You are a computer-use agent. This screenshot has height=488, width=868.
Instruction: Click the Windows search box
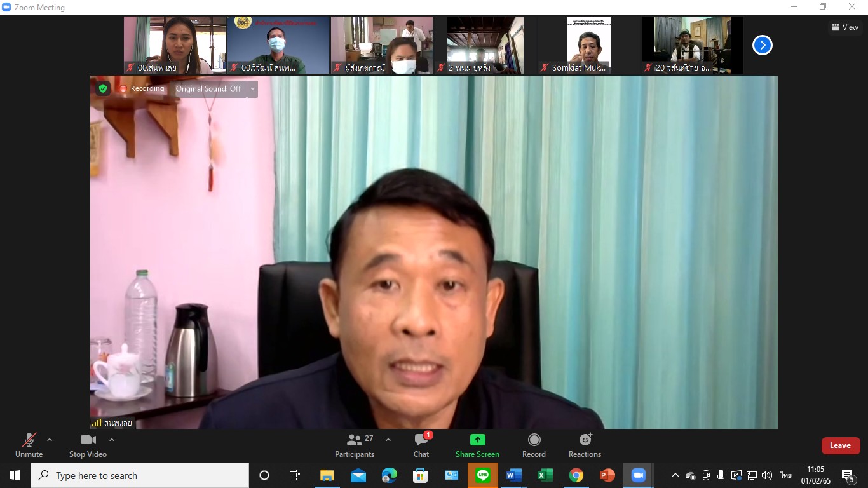click(140, 475)
